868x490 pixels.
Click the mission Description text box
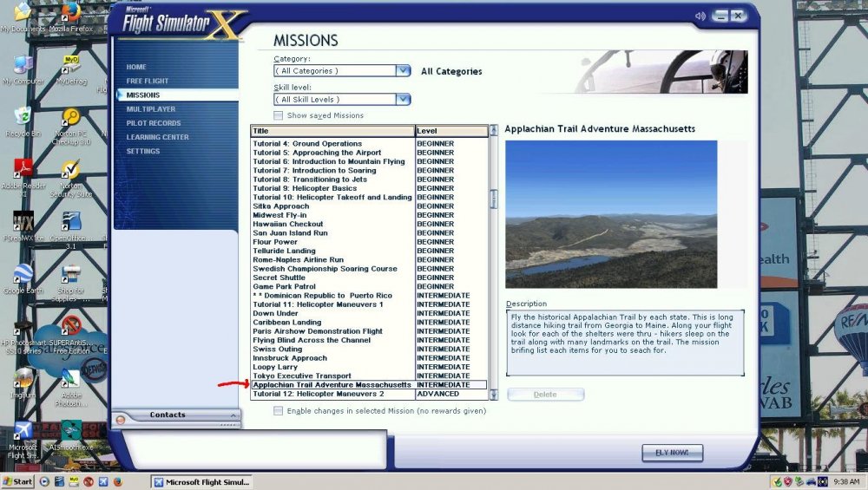(625, 343)
